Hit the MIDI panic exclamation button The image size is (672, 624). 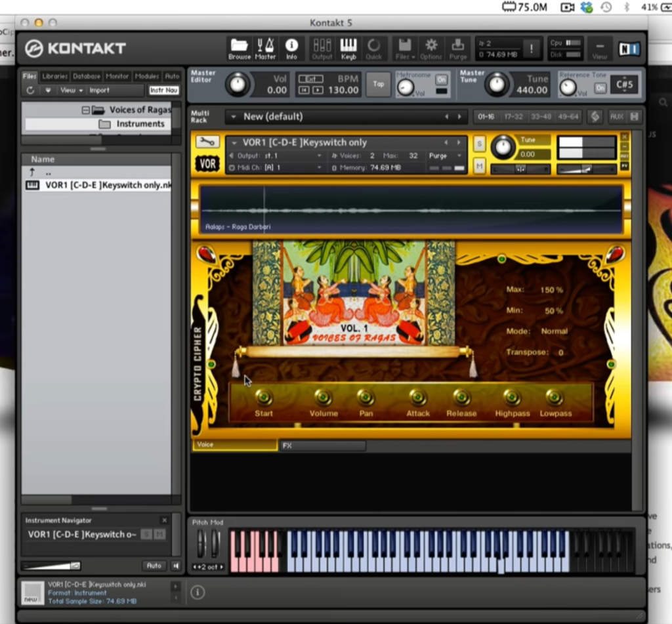point(532,49)
